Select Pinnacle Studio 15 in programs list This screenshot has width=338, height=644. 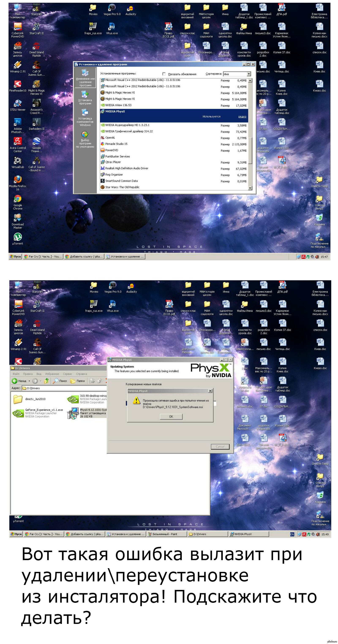pos(116,144)
